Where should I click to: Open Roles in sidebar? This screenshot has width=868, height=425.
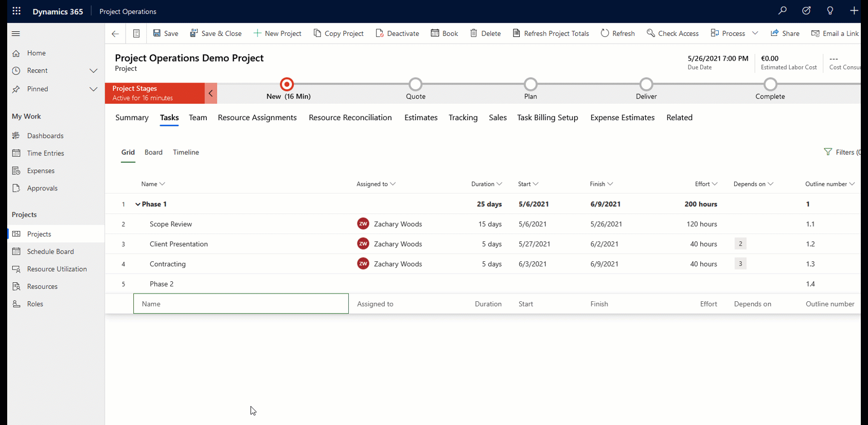[x=35, y=304]
